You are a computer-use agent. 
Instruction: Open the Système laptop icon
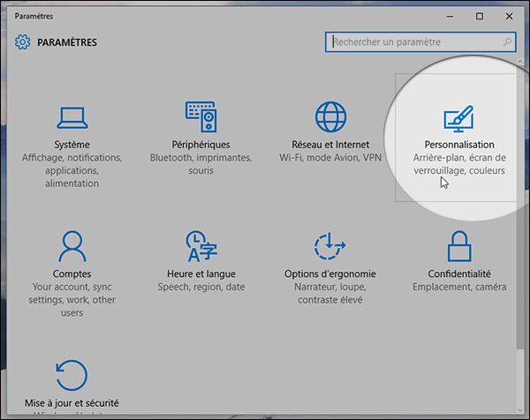point(72,118)
